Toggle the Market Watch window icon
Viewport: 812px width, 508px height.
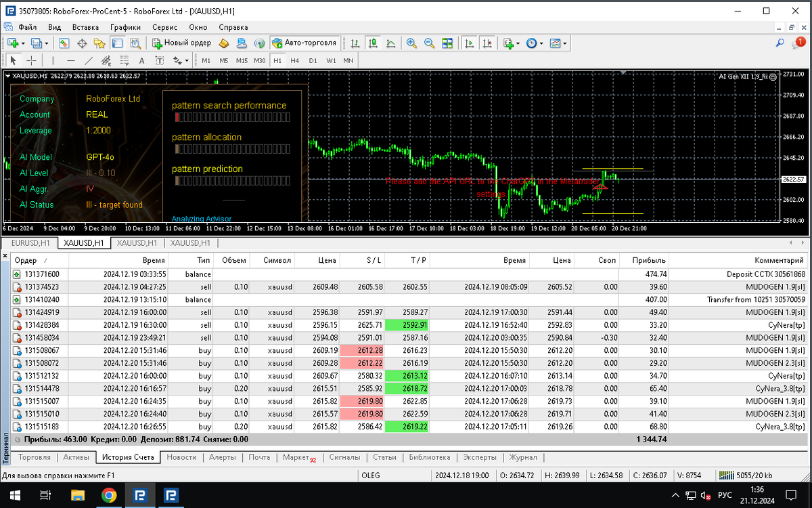pyautogui.click(x=65, y=43)
